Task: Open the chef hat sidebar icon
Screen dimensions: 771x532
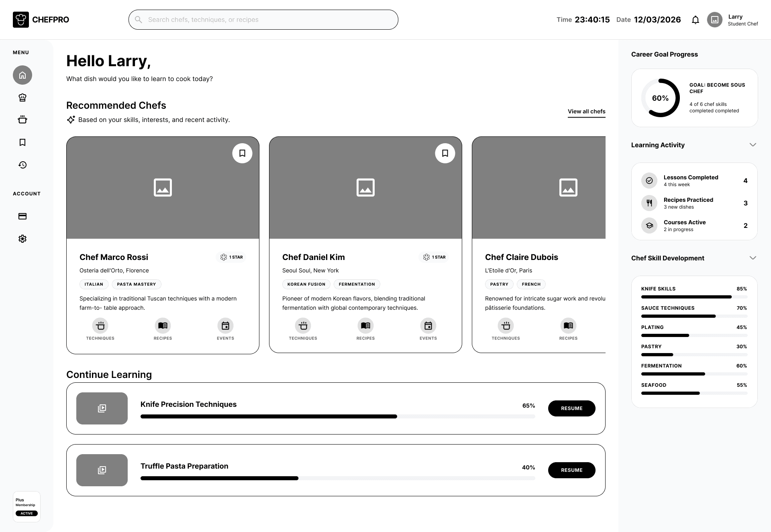Action: pos(22,97)
